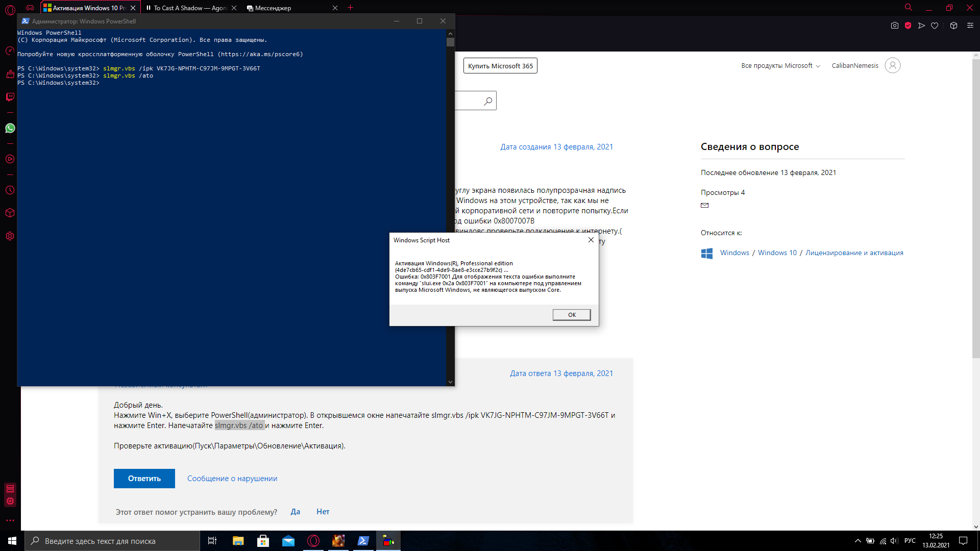This screenshot has width=980, height=551.
Task: Click the 'Ответить' reply button
Action: [144, 479]
